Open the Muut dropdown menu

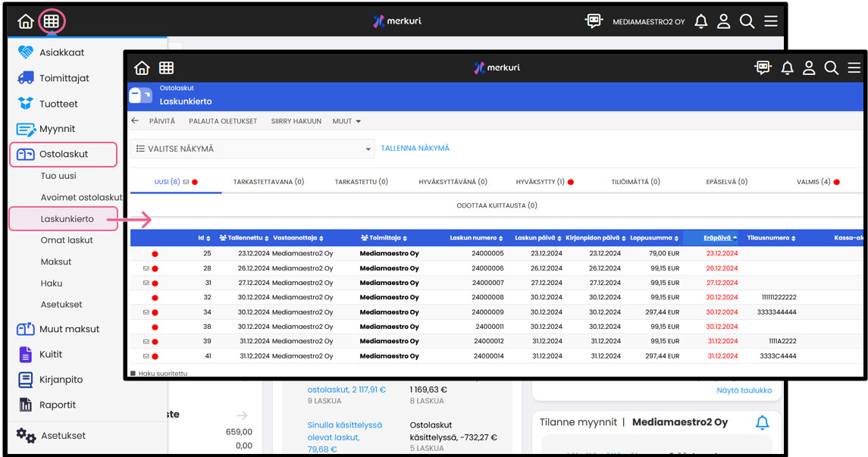(346, 121)
